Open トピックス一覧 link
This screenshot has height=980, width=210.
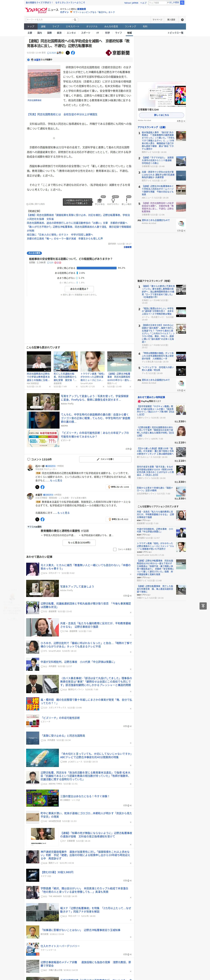point(175,33)
